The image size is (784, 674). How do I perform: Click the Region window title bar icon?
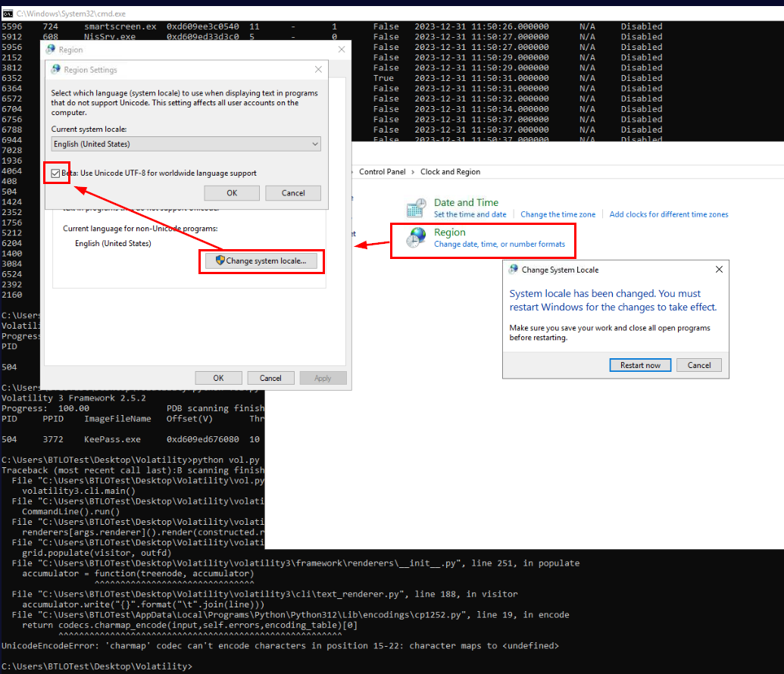click(x=51, y=49)
